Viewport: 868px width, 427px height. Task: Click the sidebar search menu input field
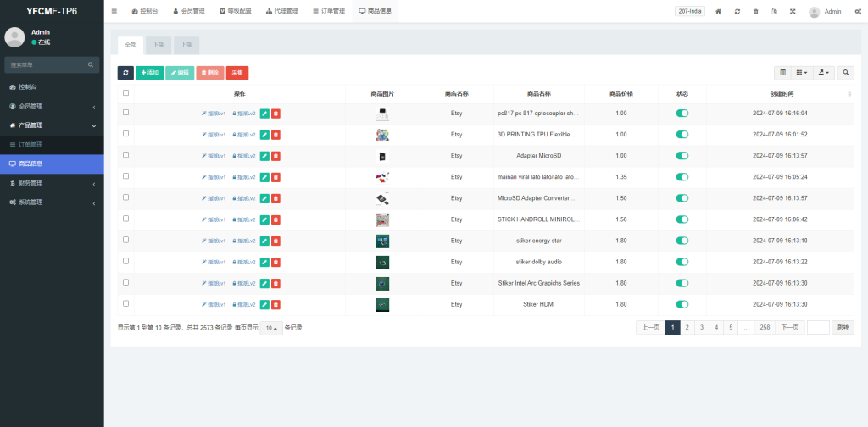pos(47,64)
